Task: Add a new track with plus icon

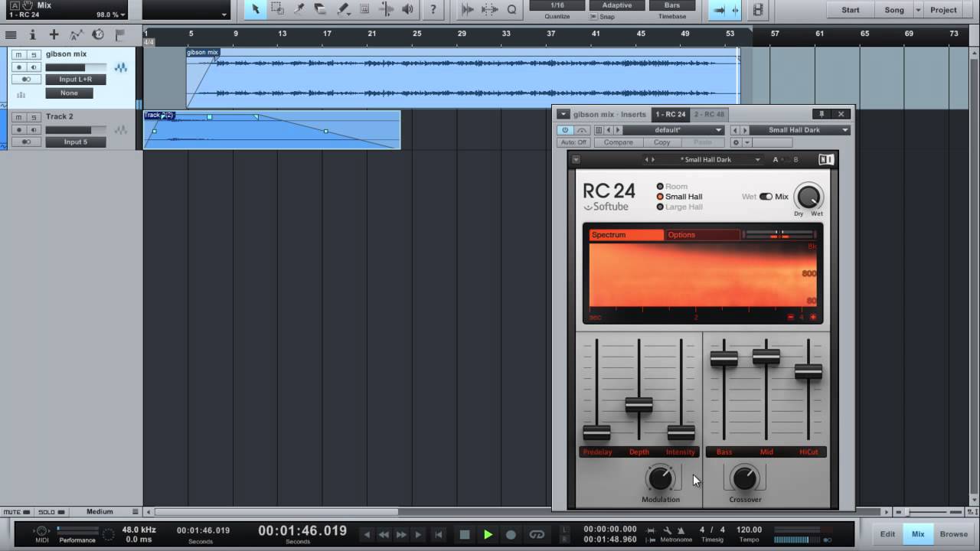Action: (54, 34)
